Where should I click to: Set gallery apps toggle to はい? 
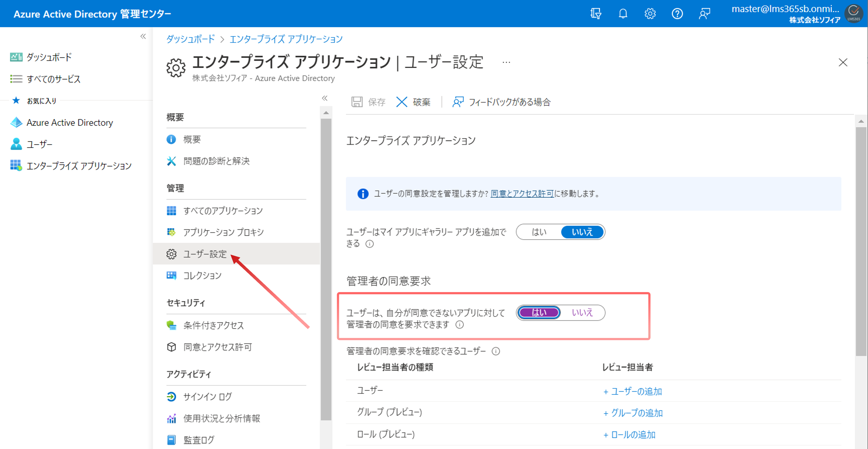tap(539, 232)
